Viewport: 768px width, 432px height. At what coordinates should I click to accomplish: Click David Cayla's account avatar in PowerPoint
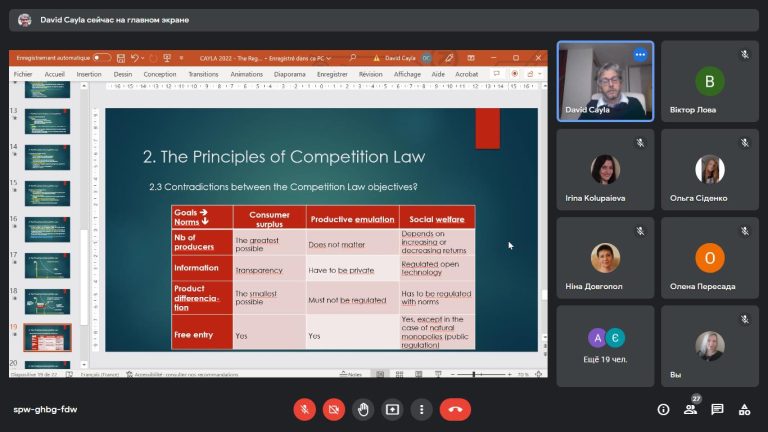[427, 58]
